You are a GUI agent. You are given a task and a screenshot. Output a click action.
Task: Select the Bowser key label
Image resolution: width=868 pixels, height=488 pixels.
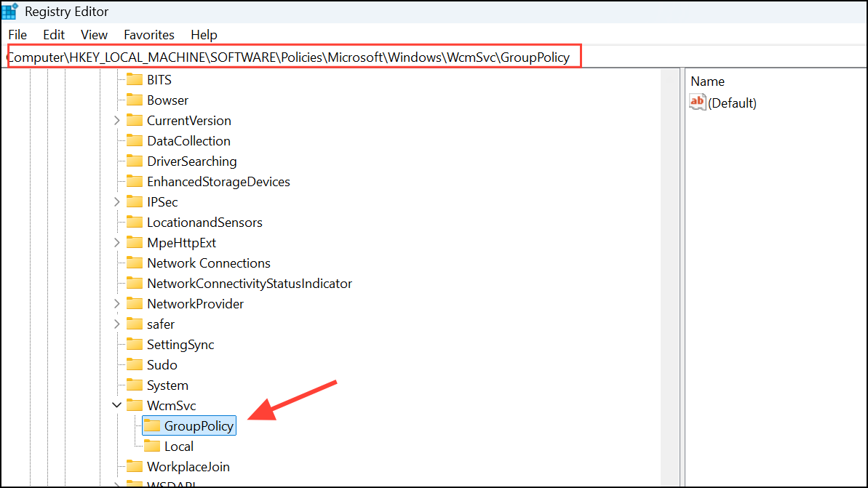pos(168,100)
